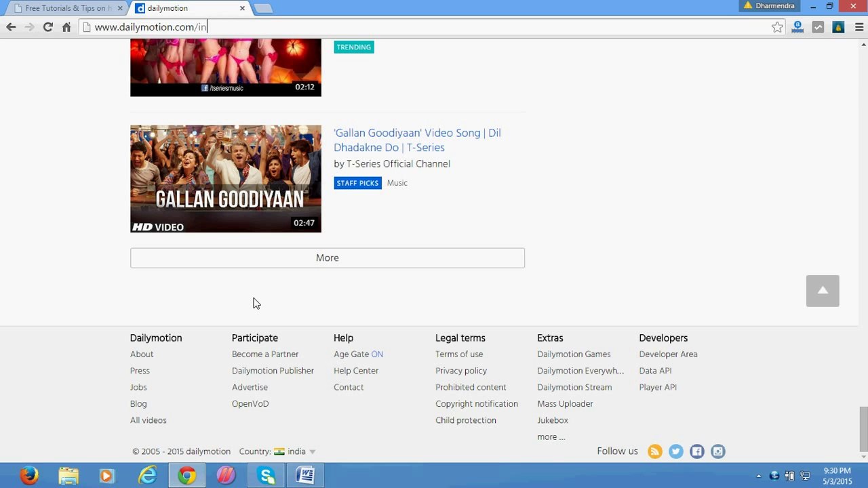Image resolution: width=868 pixels, height=488 pixels.
Task: Open the browser home page button
Action: pos(66,27)
